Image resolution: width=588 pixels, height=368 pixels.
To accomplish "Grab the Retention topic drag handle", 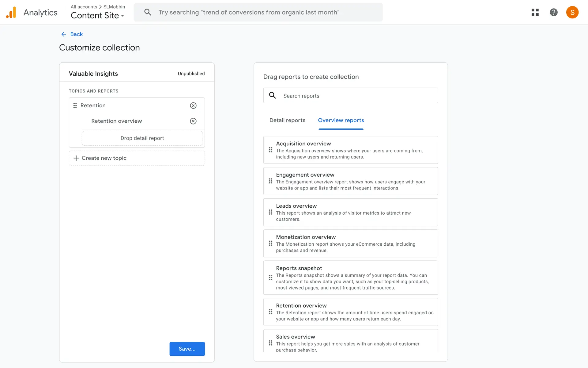I will tap(75, 105).
